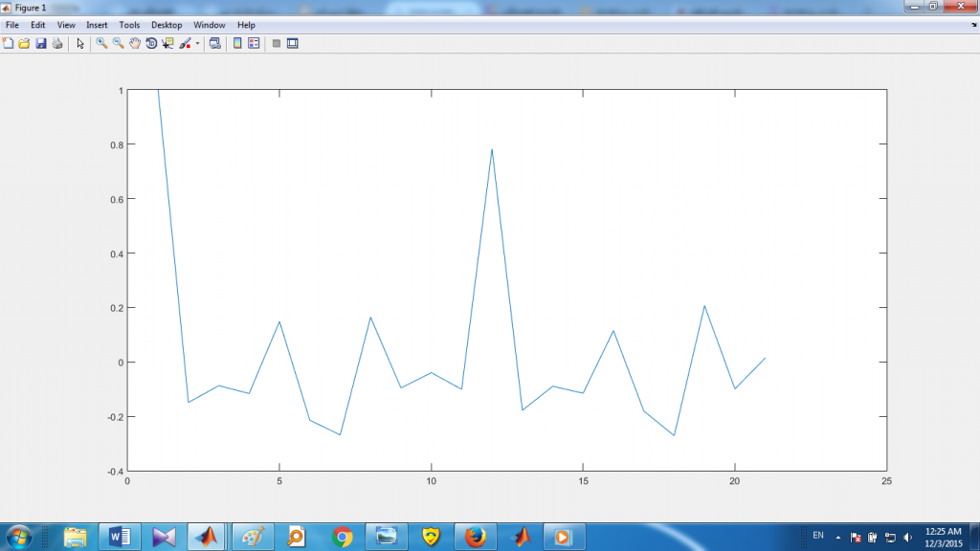This screenshot has width=980, height=551.
Task: Click the EN language indicator
Action: coord(818,536)
